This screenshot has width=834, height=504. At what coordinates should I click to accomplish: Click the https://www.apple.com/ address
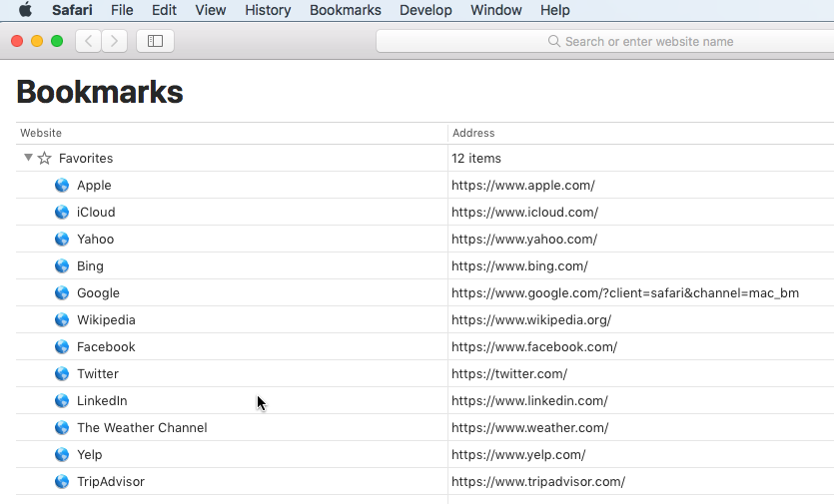522,186
